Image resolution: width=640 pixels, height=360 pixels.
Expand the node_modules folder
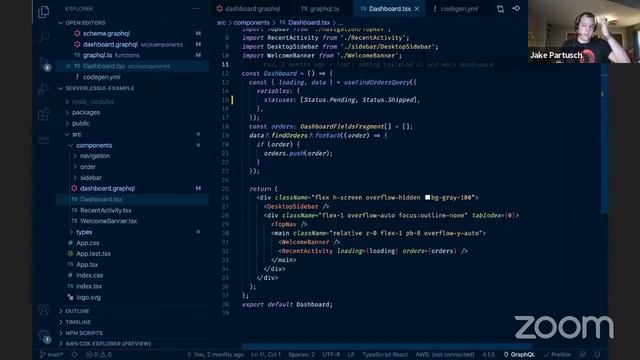[93, 102]
